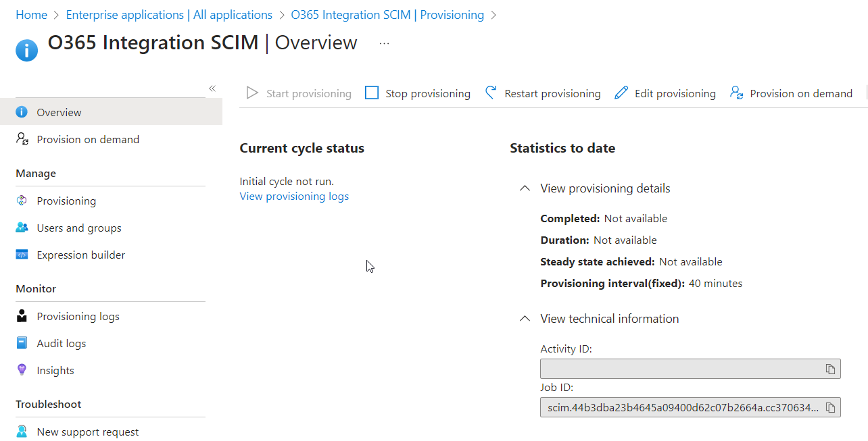Open Provisioning under Manage section
Screen dimensions: 868x441
[66, 201]
